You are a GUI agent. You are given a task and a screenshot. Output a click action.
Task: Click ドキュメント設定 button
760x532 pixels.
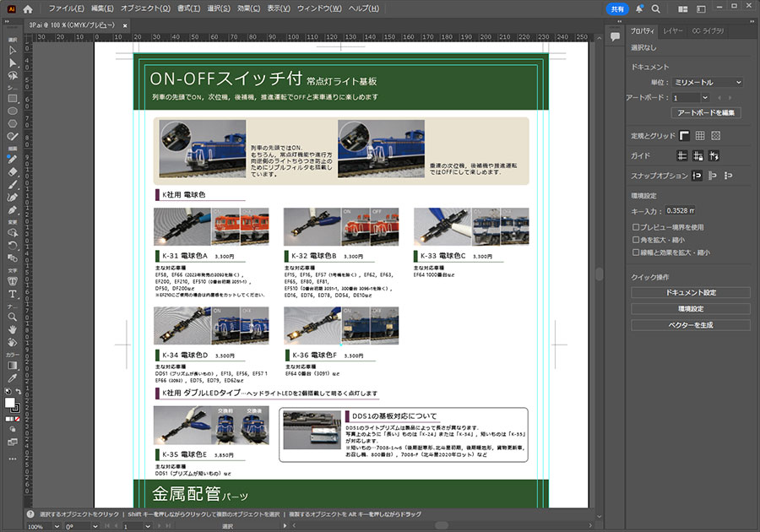point(690,292)
